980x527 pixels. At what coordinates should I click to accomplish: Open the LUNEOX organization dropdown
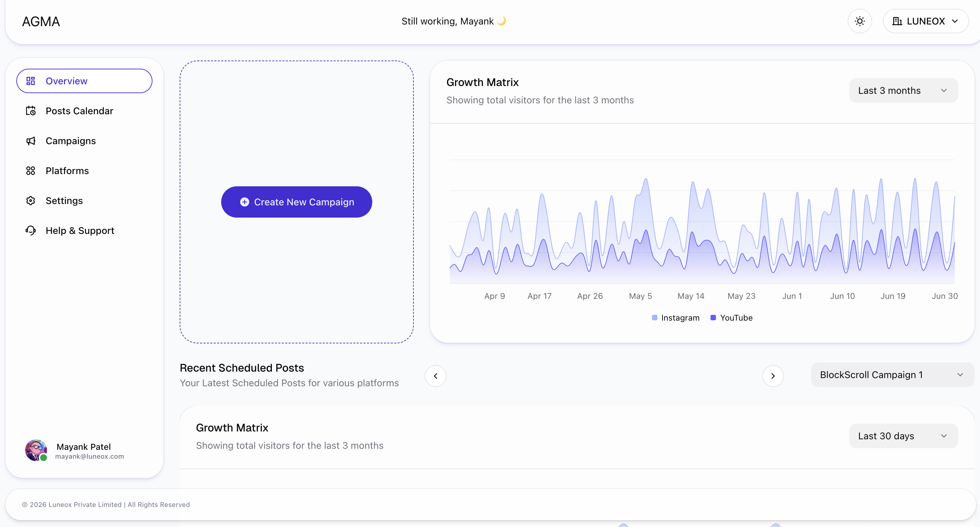tap(926, 21)
